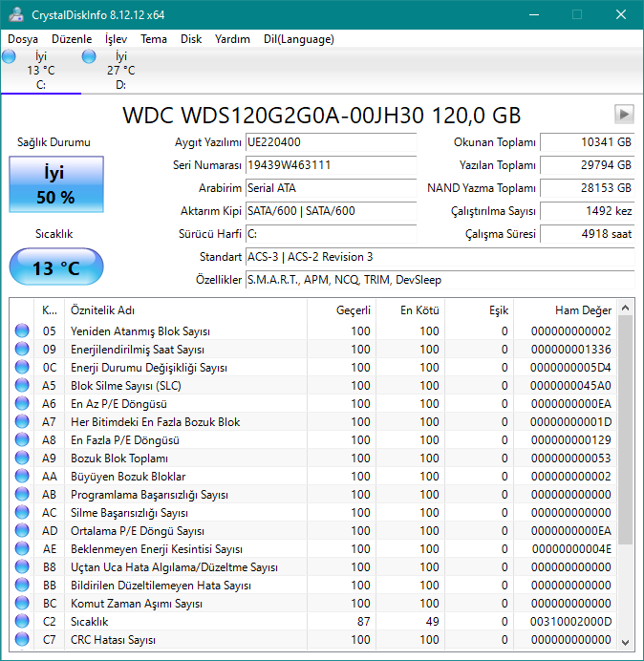Click status orb for attribute A9 row
Image resolution: width=644 pixels, height=661 pixels.
tap(22, 458)
